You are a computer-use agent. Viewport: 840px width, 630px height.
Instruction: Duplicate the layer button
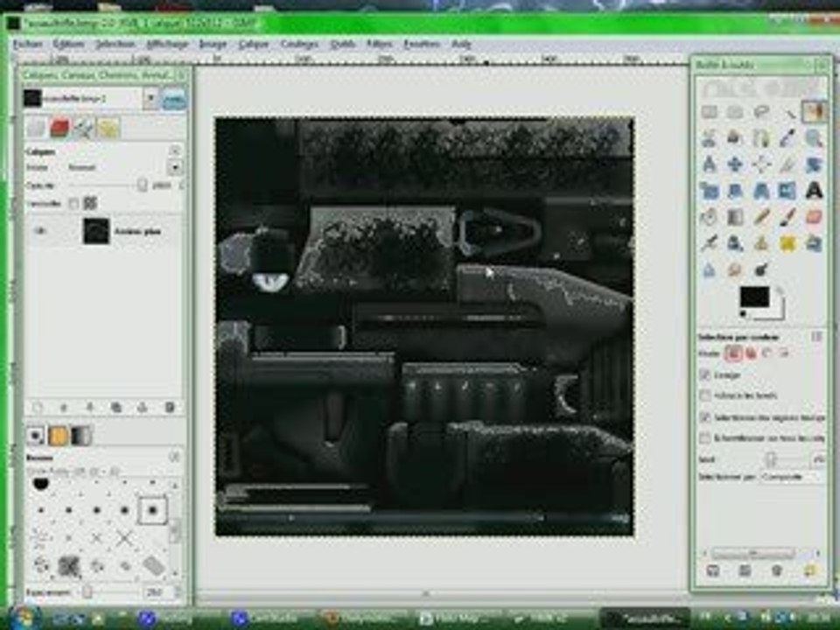(x=115, y=408)
